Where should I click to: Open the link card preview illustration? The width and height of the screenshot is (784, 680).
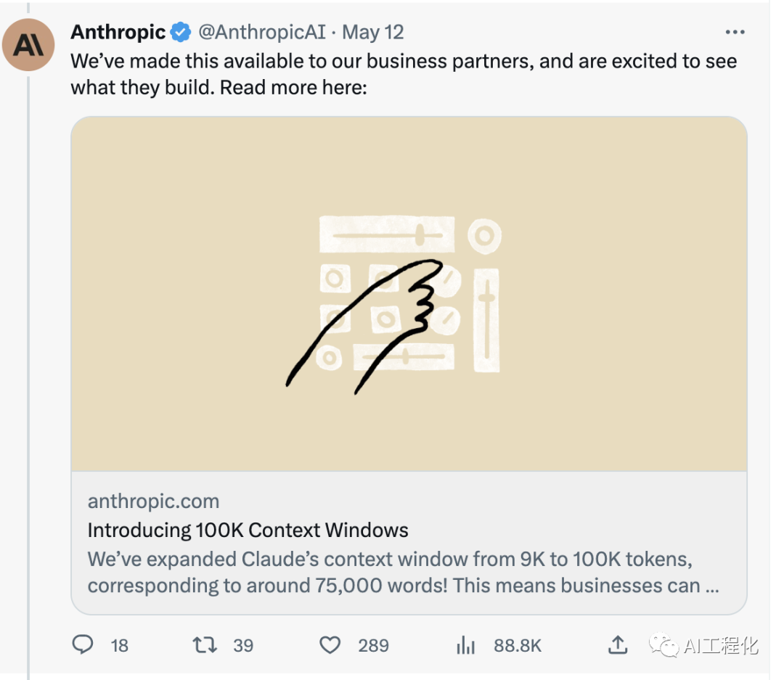pos(409,294)
